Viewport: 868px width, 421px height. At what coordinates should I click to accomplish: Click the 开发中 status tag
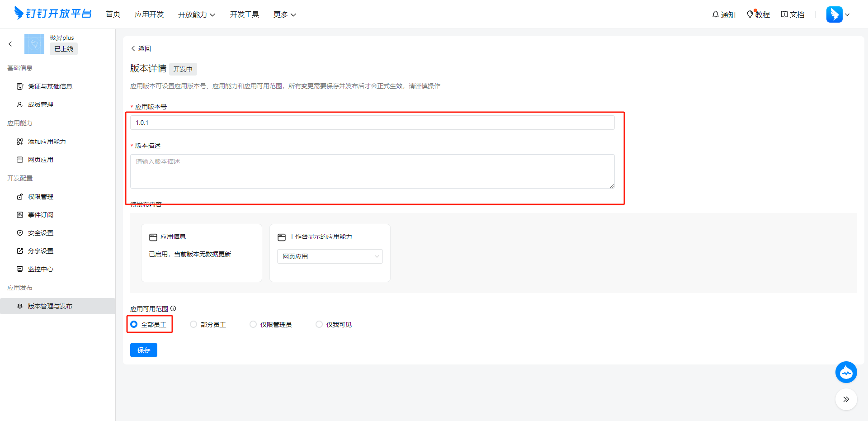click(x=183, y=69)
